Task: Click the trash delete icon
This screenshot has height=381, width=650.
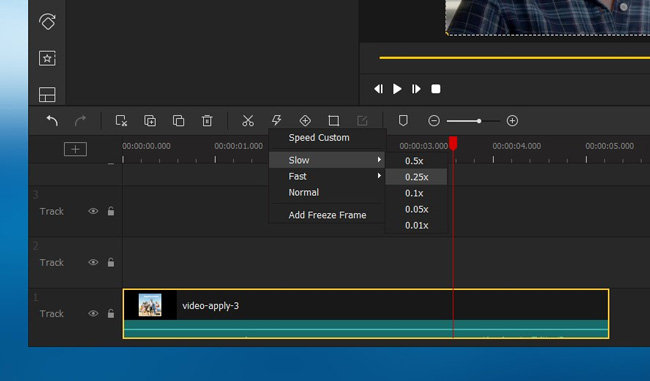Action: 207,121
